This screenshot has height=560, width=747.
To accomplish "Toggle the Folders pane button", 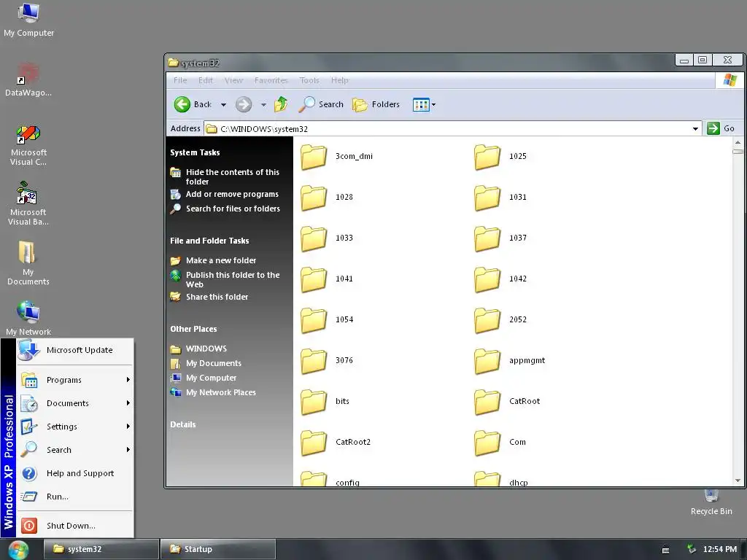I will click(x=376, y=104).
